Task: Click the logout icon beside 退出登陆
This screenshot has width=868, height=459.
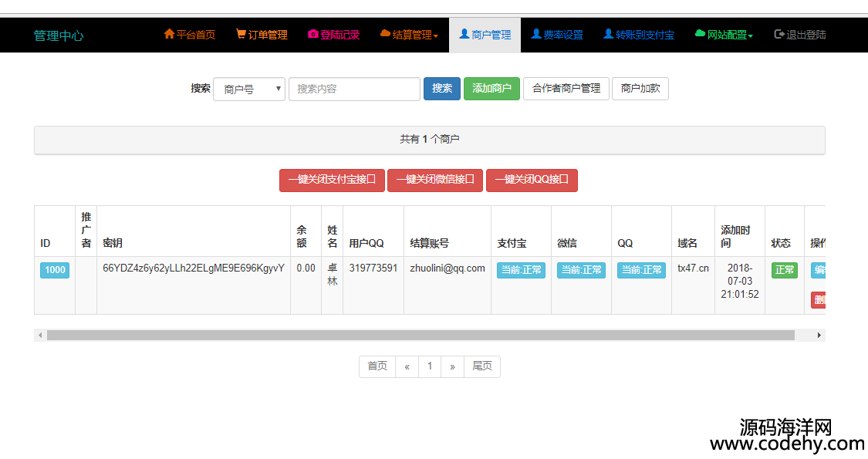Action: (x=779, y=35)
